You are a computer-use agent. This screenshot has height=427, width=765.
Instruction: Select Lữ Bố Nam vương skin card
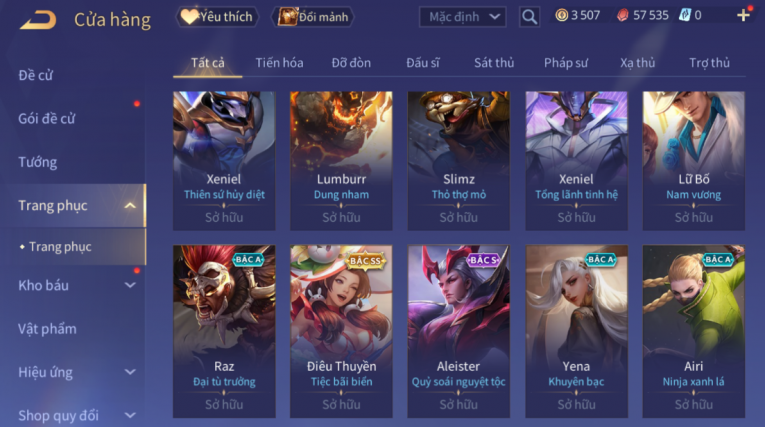tap(693, 161)
